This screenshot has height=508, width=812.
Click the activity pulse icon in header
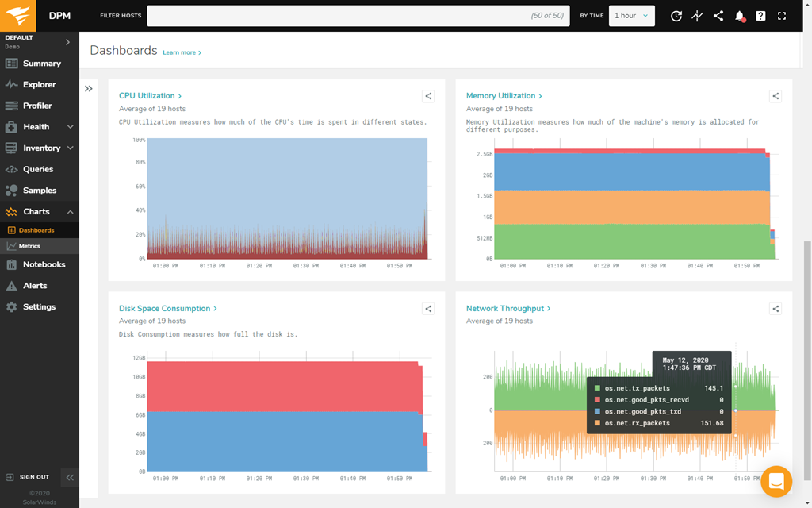[697, 16]
